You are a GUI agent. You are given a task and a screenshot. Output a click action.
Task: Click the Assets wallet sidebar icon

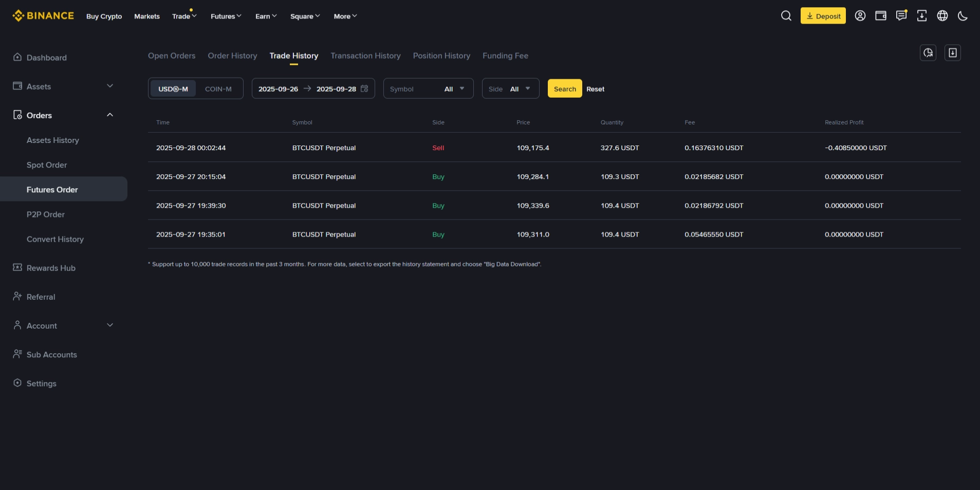click(17, 86)
